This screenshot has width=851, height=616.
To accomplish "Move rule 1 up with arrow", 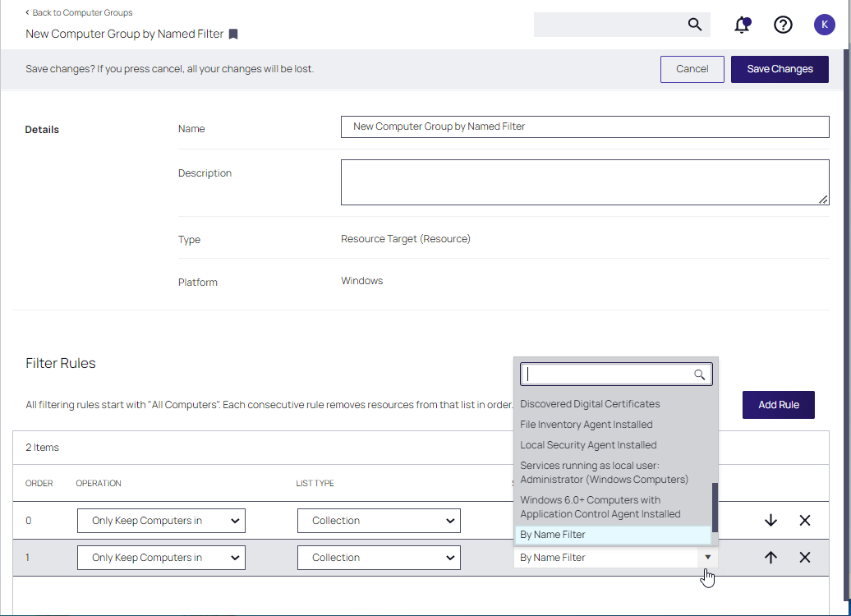I will [x=770, y=558].
